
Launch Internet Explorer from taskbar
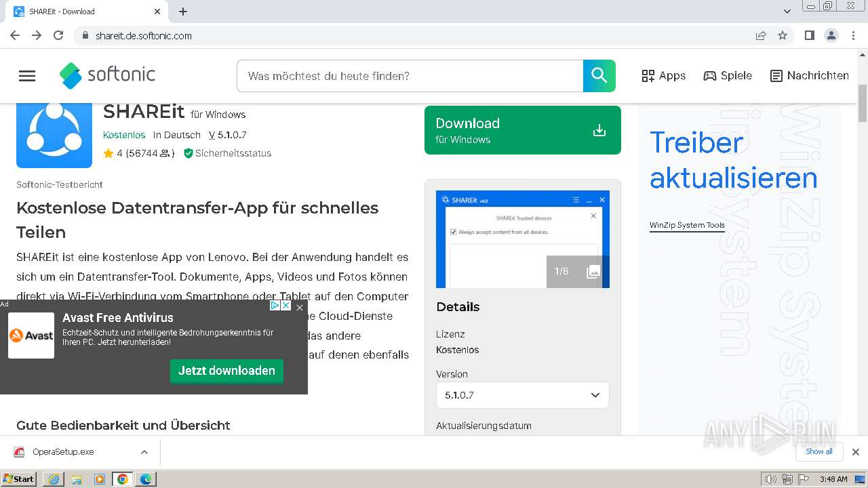click(x=54, y=479)
